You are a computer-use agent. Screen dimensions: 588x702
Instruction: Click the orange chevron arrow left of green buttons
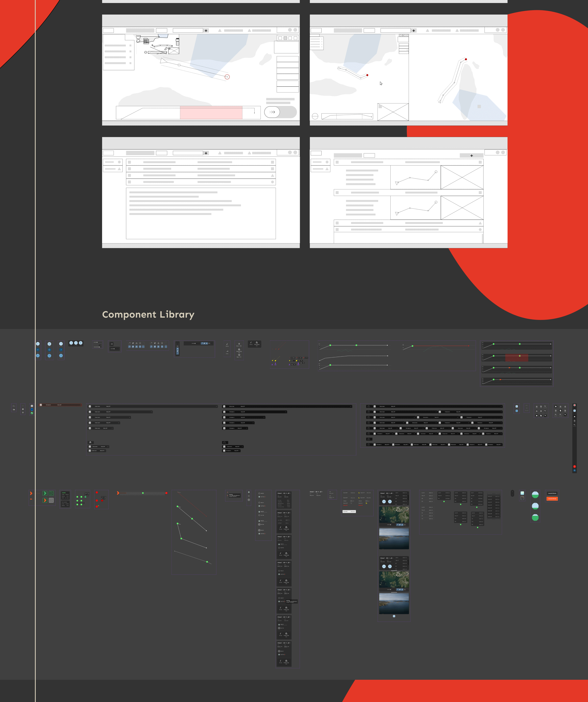click(31, 493)
